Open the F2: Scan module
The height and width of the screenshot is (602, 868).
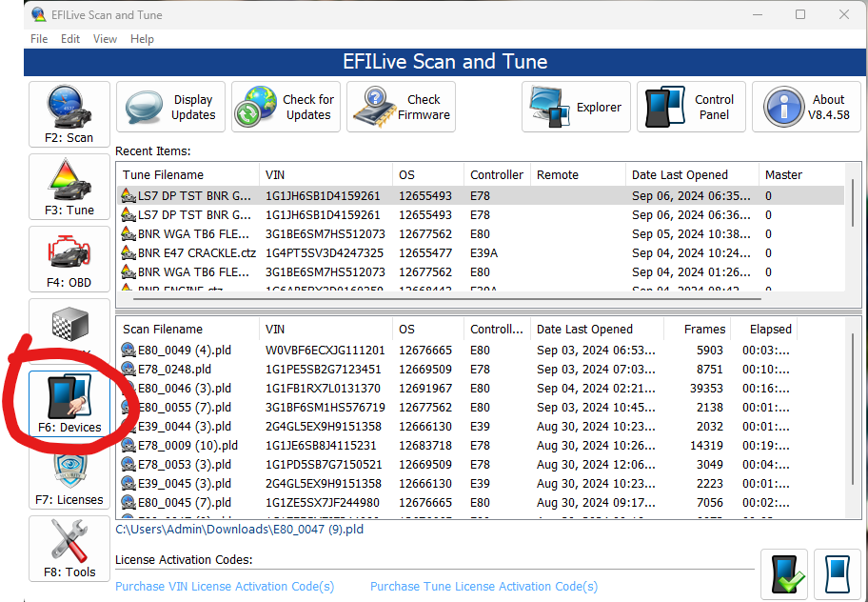tap(69, 114)
